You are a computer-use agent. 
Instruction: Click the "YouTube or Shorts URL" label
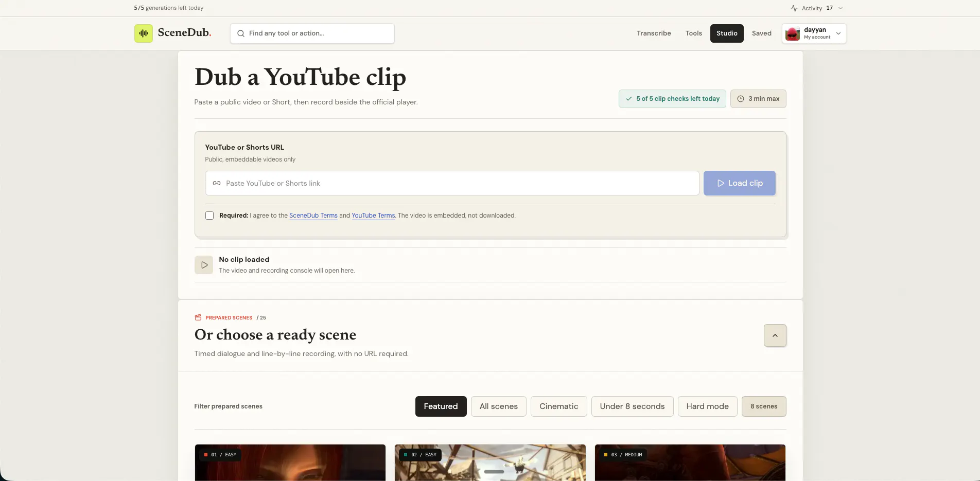(x=244, y=147)
